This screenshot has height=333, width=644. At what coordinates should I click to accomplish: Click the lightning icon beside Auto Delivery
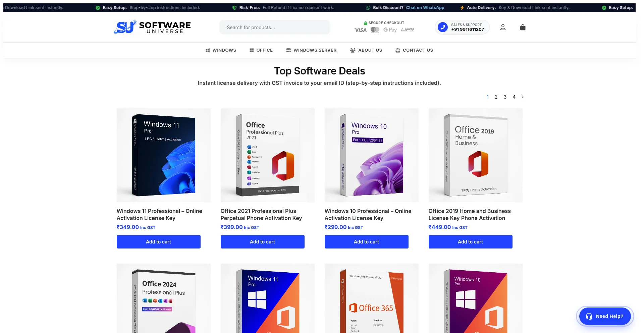(462, 8)
